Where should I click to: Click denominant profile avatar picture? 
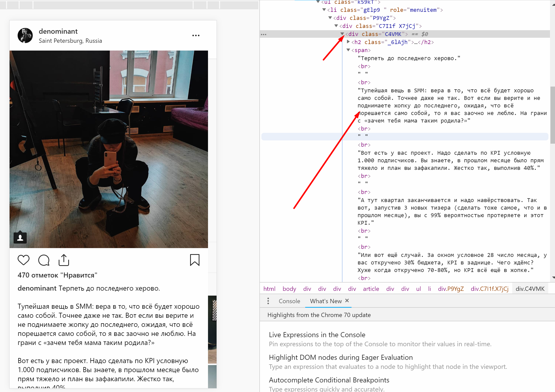(25, 35)
